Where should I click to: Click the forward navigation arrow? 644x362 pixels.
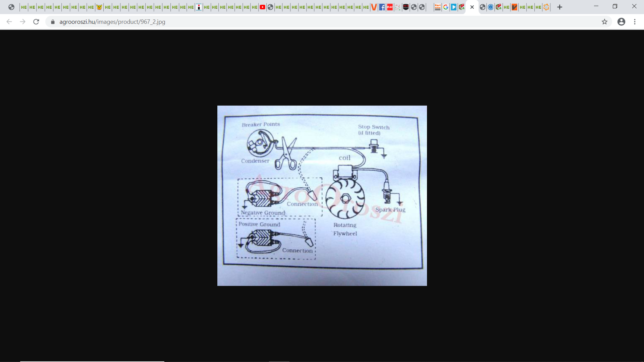22,22
